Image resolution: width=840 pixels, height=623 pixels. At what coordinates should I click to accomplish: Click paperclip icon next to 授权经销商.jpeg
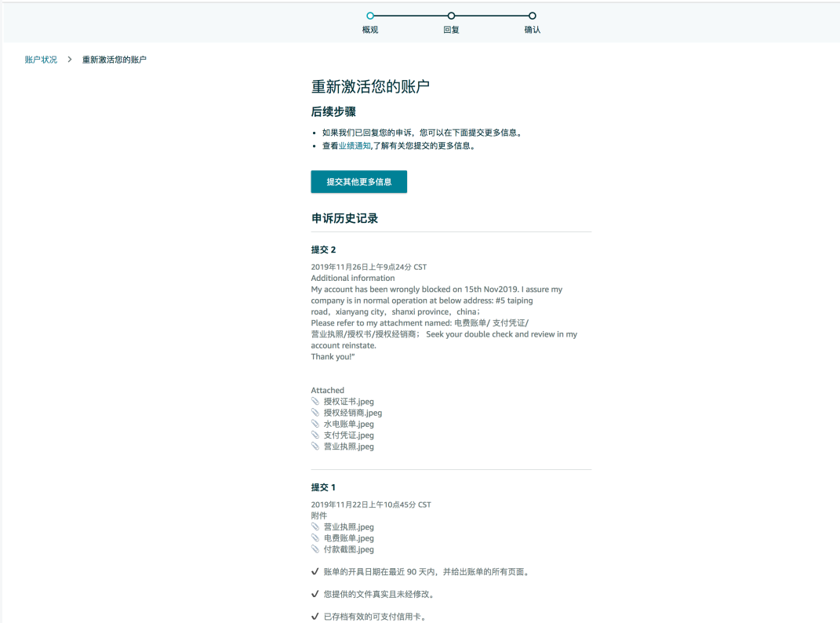point(315,412)
